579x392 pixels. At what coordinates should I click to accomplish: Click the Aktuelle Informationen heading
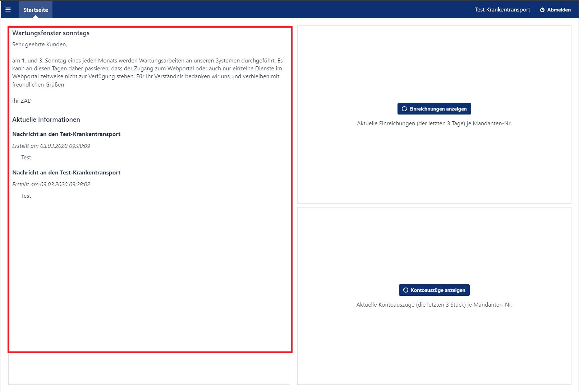[46, 120]
